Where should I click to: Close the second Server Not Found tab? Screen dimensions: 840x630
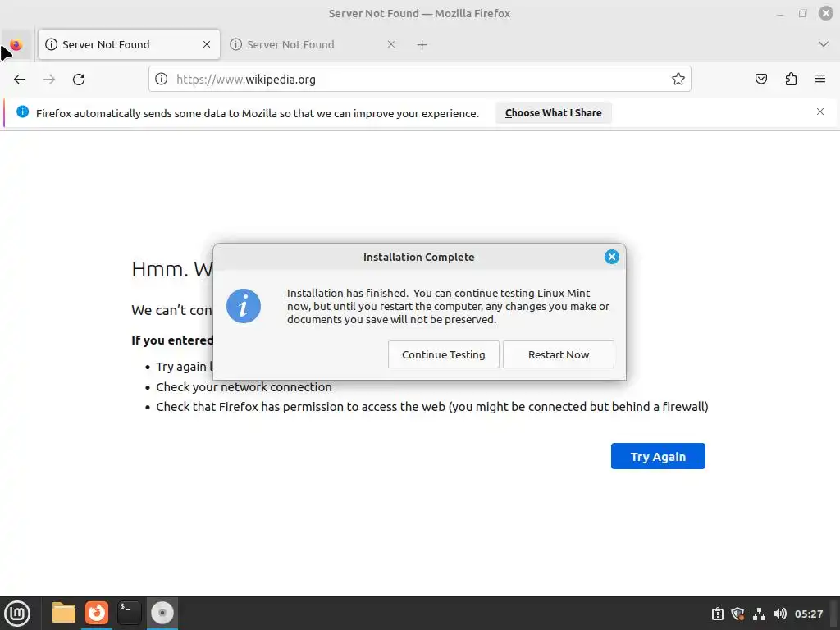coord(391,44)
